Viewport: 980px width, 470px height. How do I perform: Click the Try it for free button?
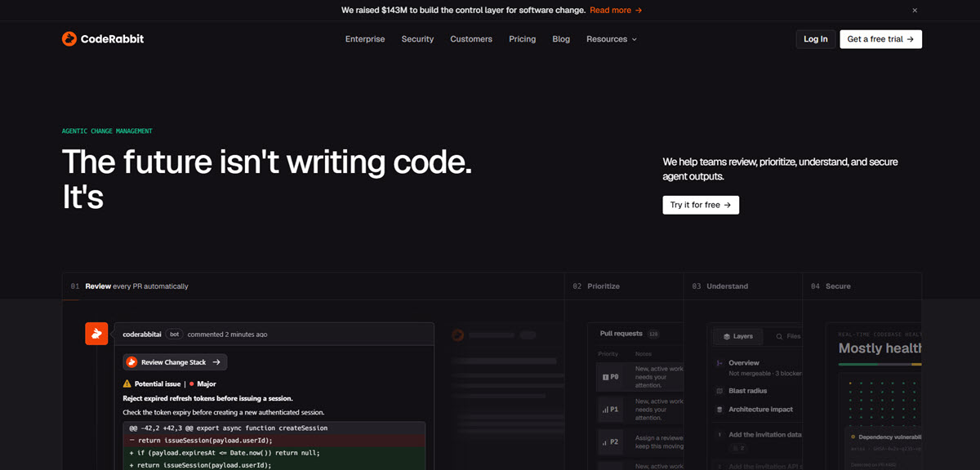[x=701, y=205]
